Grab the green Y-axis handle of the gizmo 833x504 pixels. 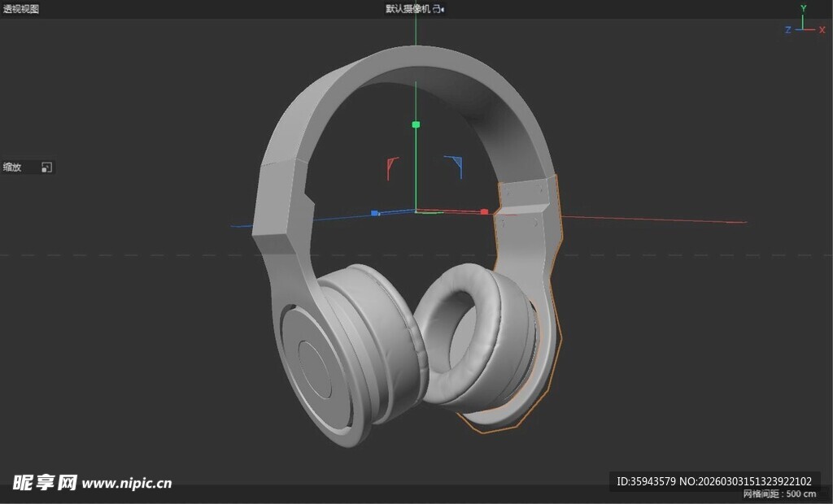coord(416,124)
